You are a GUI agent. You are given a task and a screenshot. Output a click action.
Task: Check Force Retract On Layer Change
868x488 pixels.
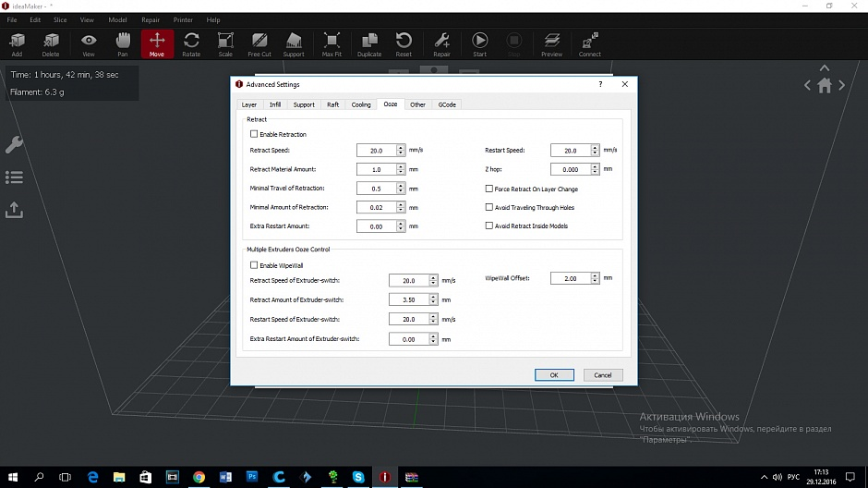click(x=489, y=189)
